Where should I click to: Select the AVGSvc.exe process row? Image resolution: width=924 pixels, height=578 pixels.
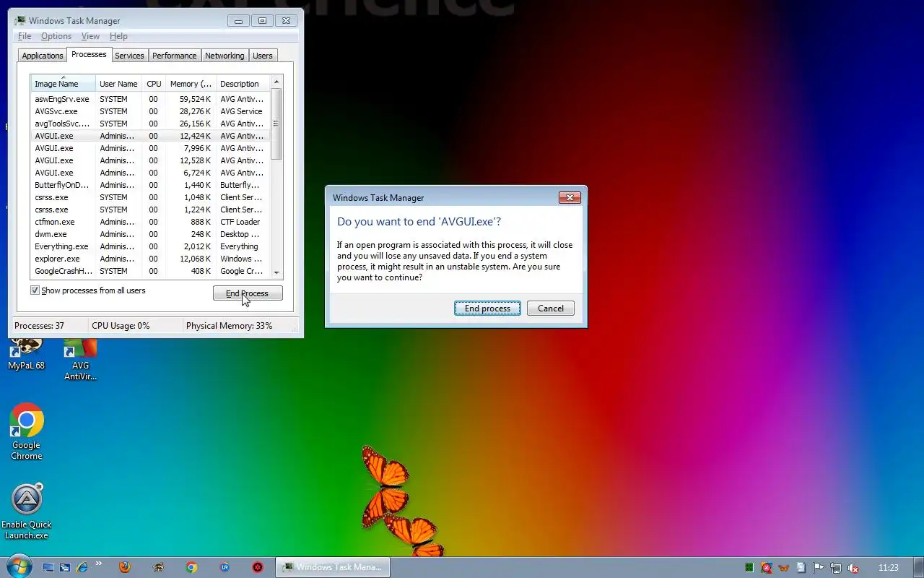(150, 111)
